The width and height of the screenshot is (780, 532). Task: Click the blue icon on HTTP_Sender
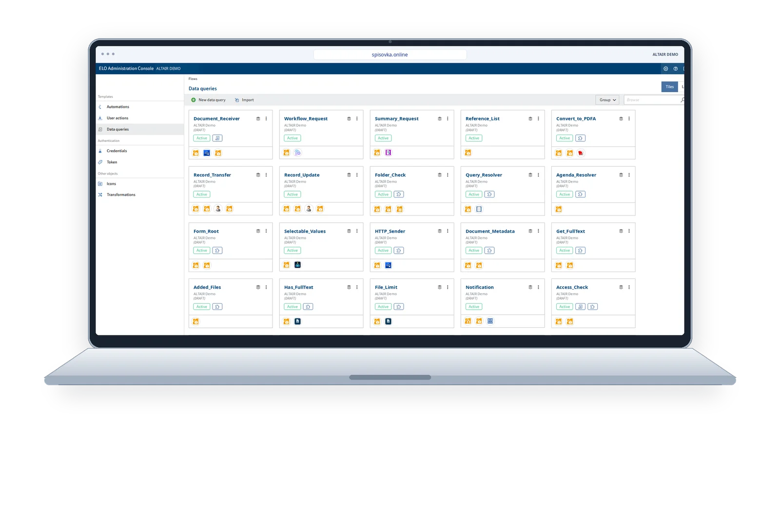[x=388, y=265]
